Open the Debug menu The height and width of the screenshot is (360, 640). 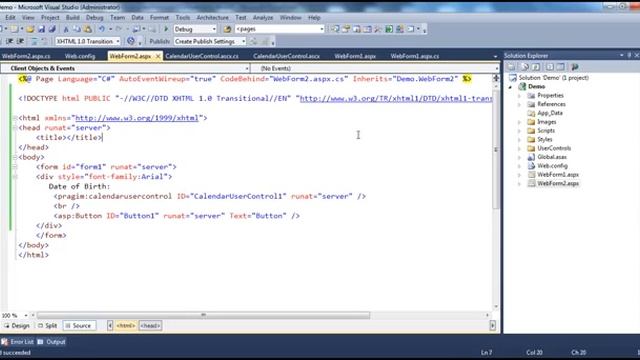pos(94,18)
